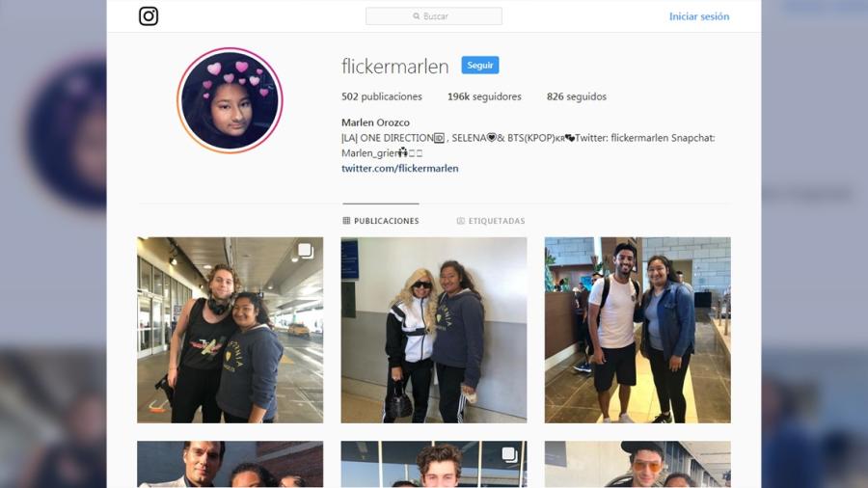Screen dimensions: 868x488
Task: Switch to the PUBLICACIONES tab
Action: [381, 221]
